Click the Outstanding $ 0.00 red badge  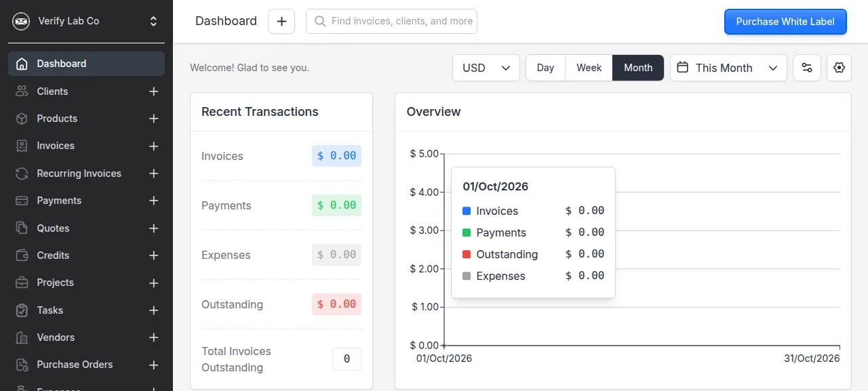336,304
